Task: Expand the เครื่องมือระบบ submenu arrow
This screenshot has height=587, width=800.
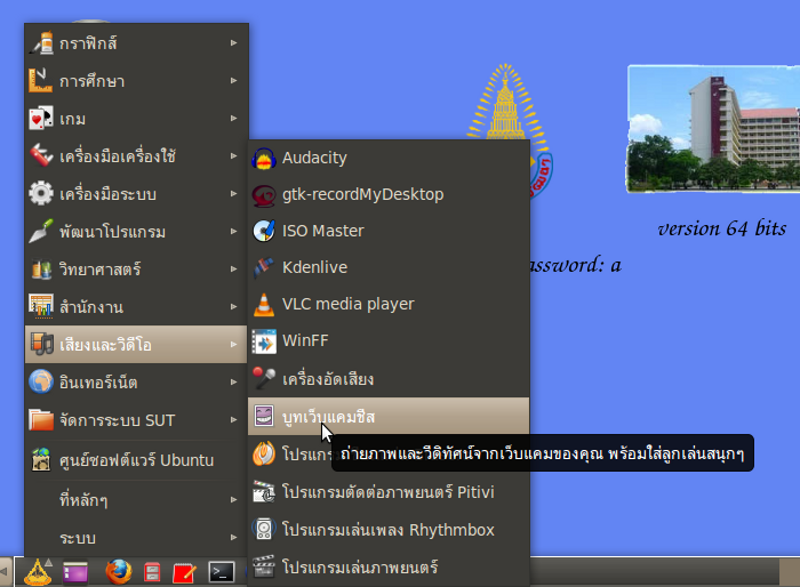Action: point(234,193)
